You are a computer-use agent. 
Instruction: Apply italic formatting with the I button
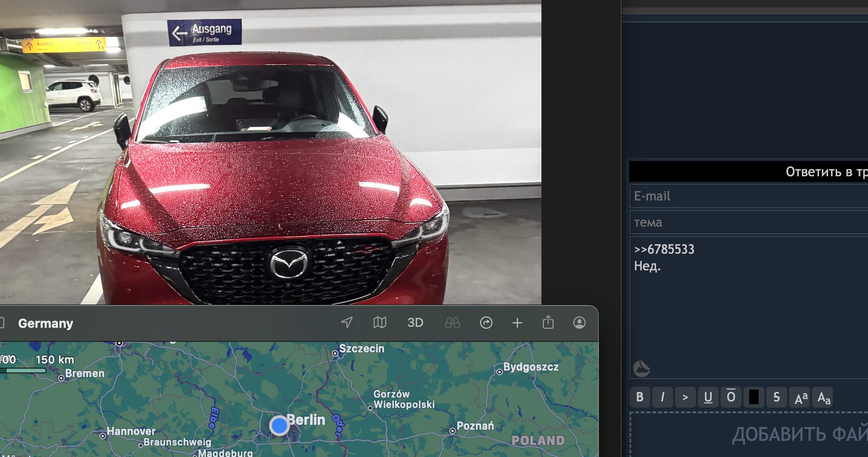pos(663,397)
